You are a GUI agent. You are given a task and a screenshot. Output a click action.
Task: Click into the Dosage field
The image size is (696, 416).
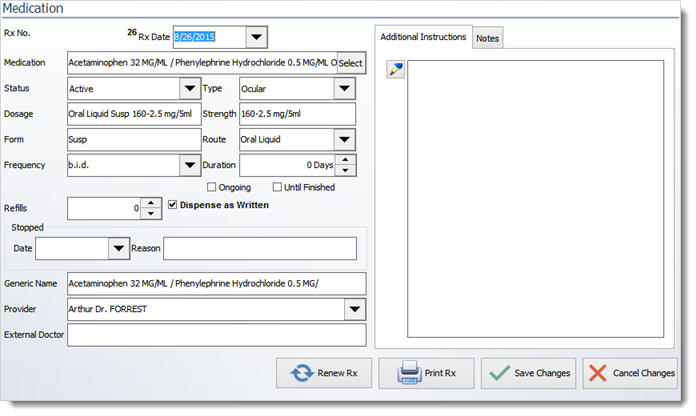pyautogui.click(x=134, y=114)
